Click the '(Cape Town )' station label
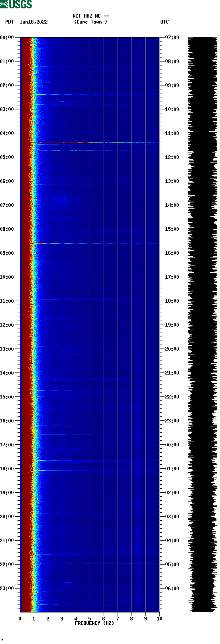Screen dimensions: 220x644 [90, 22]
